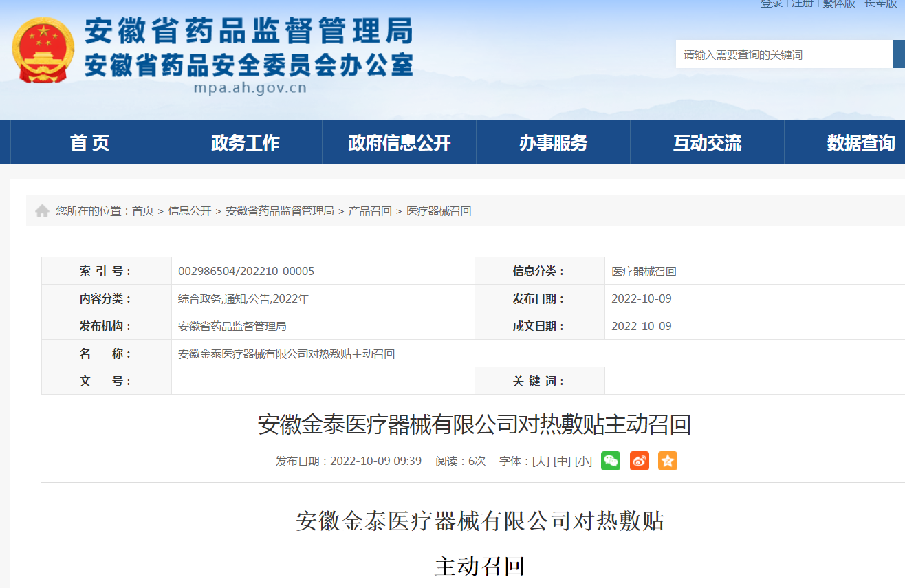Share article via WeChat icon
Viewport: 905px width, 588px height.
point(610,461)
